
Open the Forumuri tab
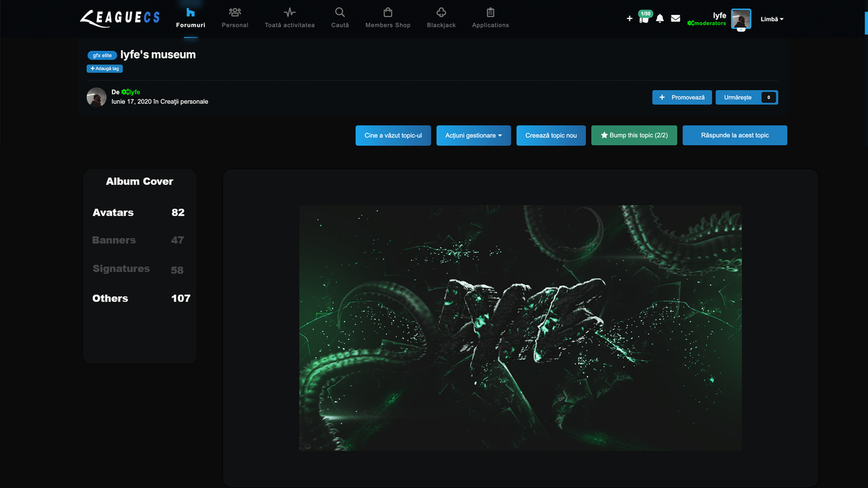click(x=191, y=18)
